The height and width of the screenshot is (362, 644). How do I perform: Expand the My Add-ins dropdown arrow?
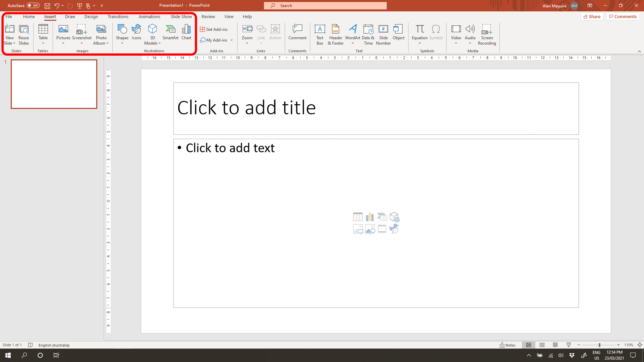point(232,40)
